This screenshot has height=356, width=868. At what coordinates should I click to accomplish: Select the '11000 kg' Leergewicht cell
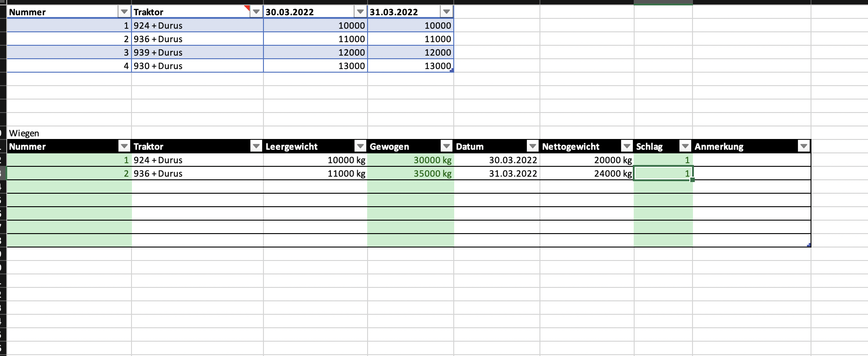pos(316,174)
